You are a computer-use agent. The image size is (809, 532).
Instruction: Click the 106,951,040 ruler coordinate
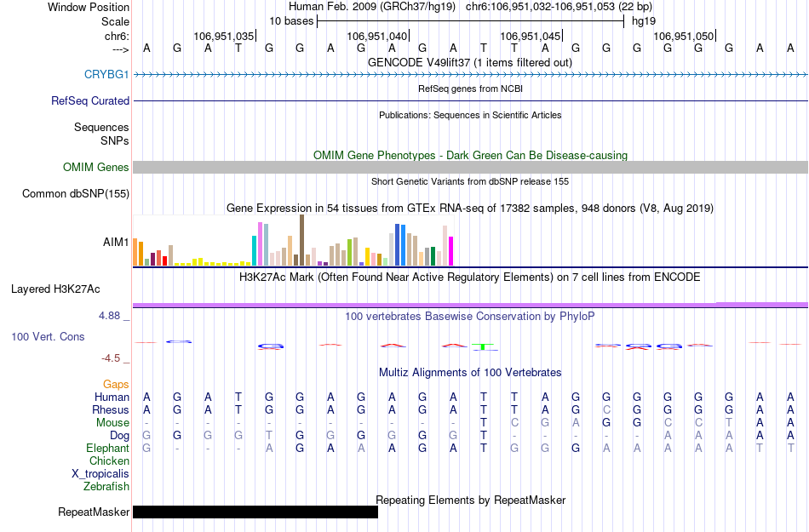pos(376,36)
